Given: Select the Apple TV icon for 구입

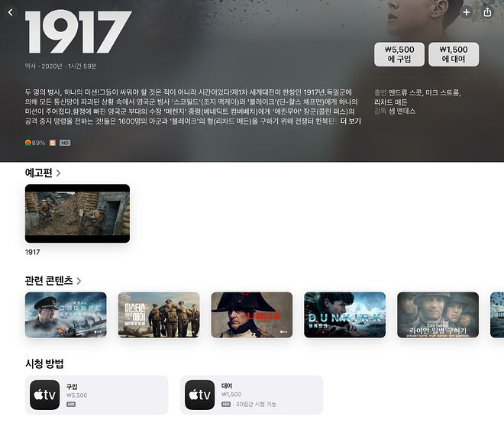Looking at the screenshot, I should 45,395.
